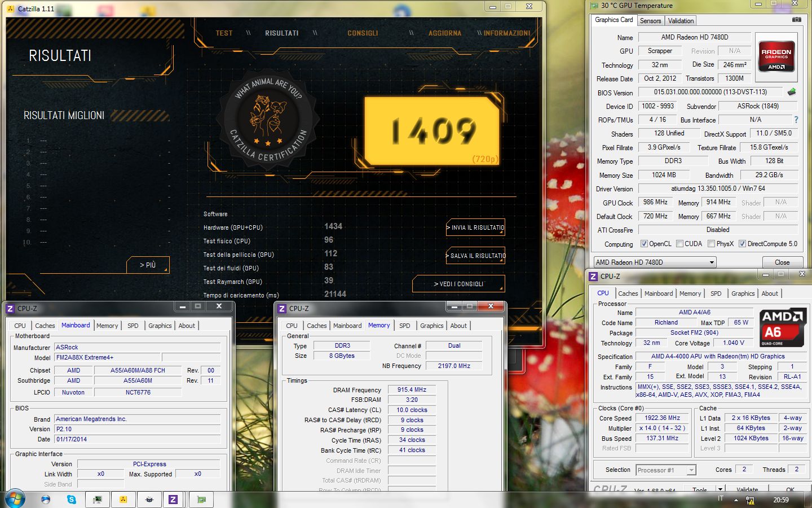This screenshot has width=812, height=508.
Task: Click the IT language indicator
Action: (x=721, y=499)
